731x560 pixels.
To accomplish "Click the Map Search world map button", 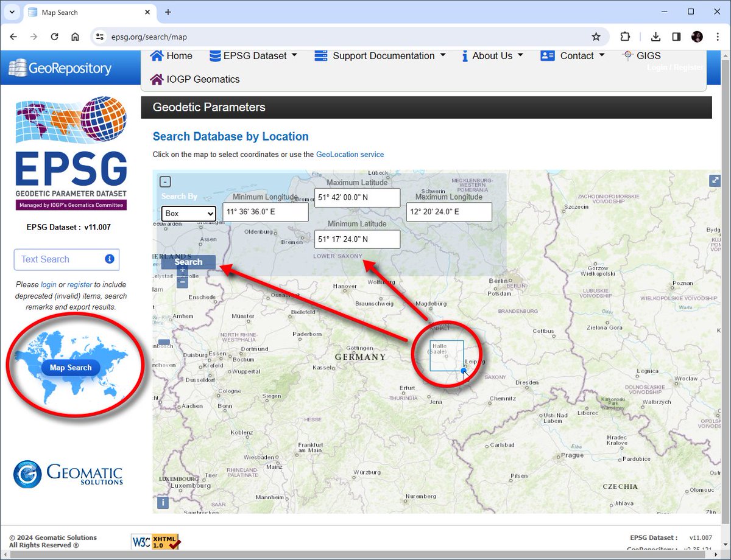I will (71, 367).
